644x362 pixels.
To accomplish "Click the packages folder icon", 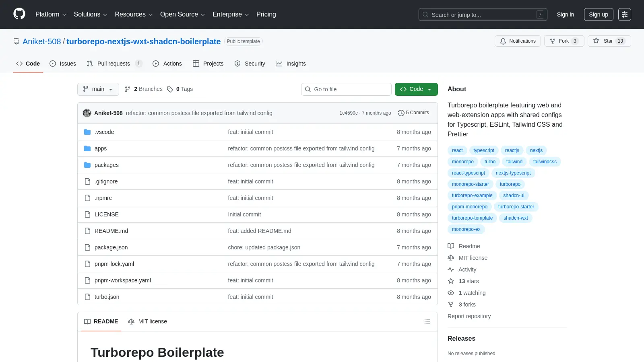I will coord(87,165).
